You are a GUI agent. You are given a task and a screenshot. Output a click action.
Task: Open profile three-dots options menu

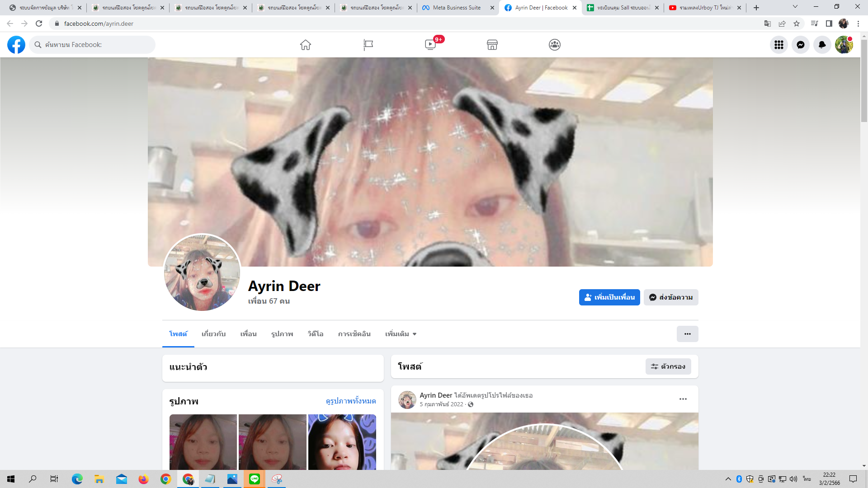pyautogui.click(x=687, y=334)
